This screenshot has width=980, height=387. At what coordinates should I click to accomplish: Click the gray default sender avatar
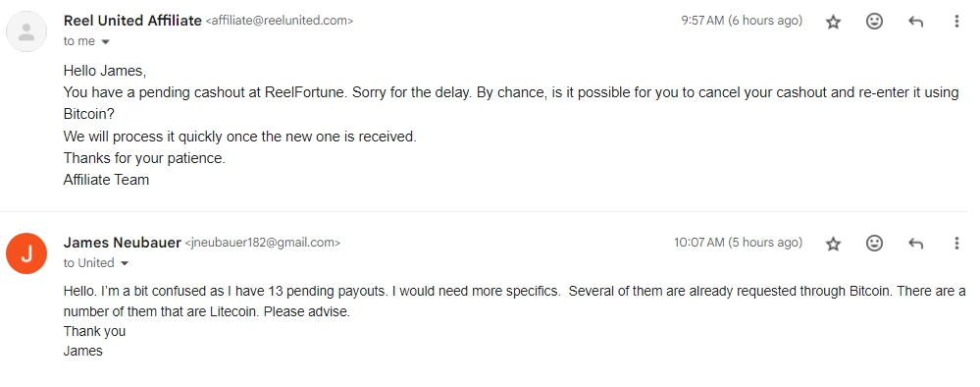pos(26,31)
